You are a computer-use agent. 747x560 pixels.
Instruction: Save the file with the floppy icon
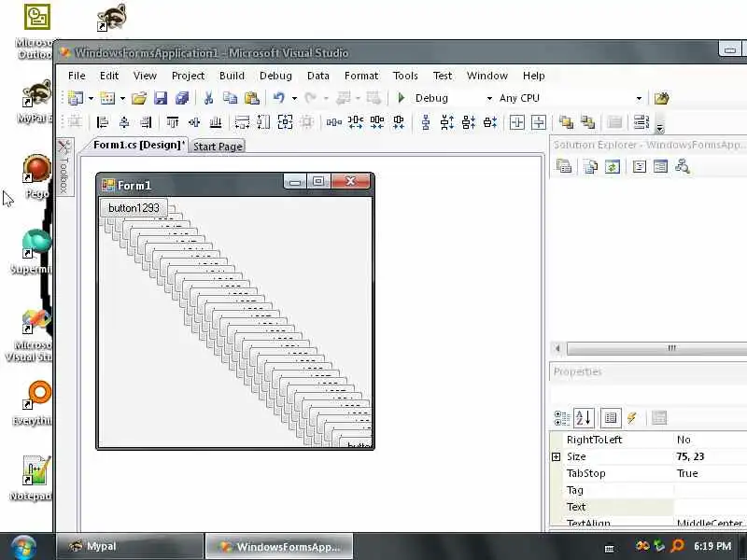[161, 98]
